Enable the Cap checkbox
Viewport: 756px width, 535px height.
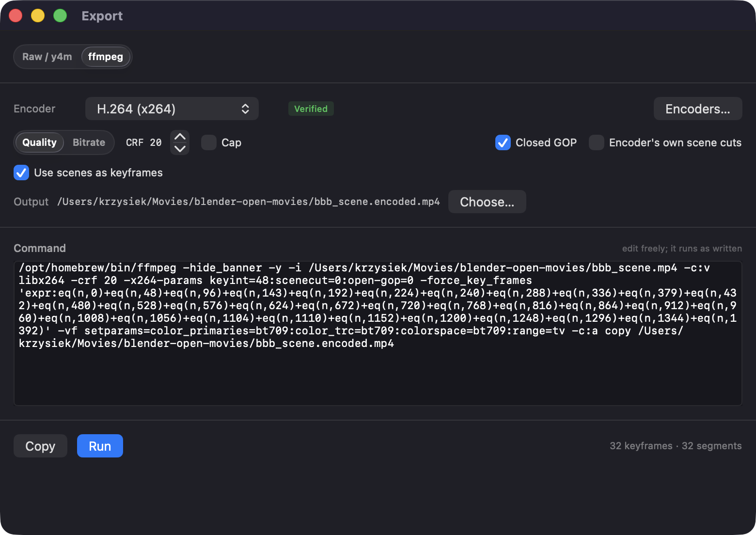209,142
